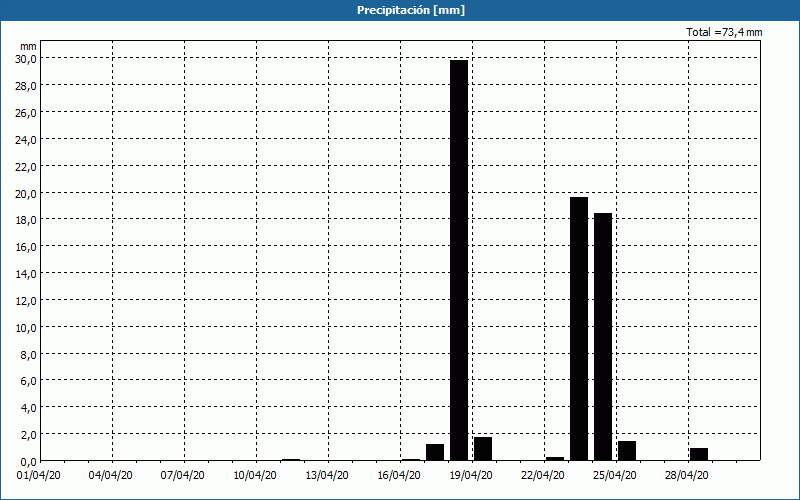800x500 pixels.
Task: Click the tallest bar reaching nearly 30 mm
Action: [459, 260]
